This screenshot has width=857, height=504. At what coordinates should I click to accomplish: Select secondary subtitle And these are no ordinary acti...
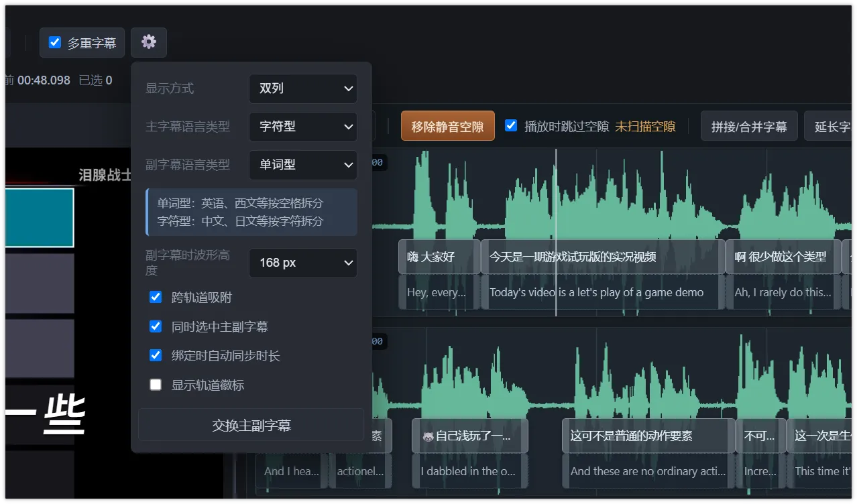pos(648,471)
